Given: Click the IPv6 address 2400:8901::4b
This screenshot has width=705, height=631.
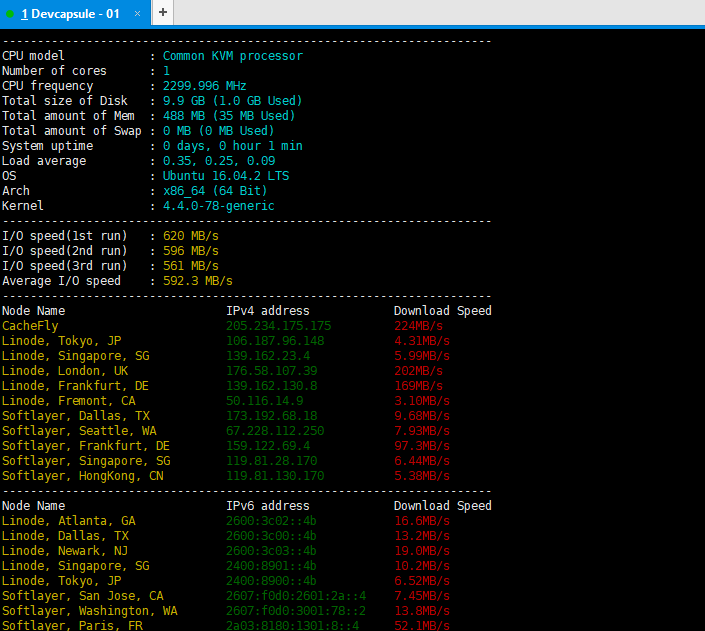Looking at the screenshot, I should (x=271, y=566).
